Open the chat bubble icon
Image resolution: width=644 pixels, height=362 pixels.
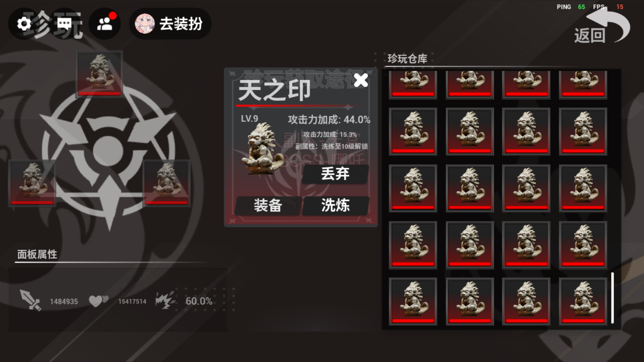(x=64, y=24)
